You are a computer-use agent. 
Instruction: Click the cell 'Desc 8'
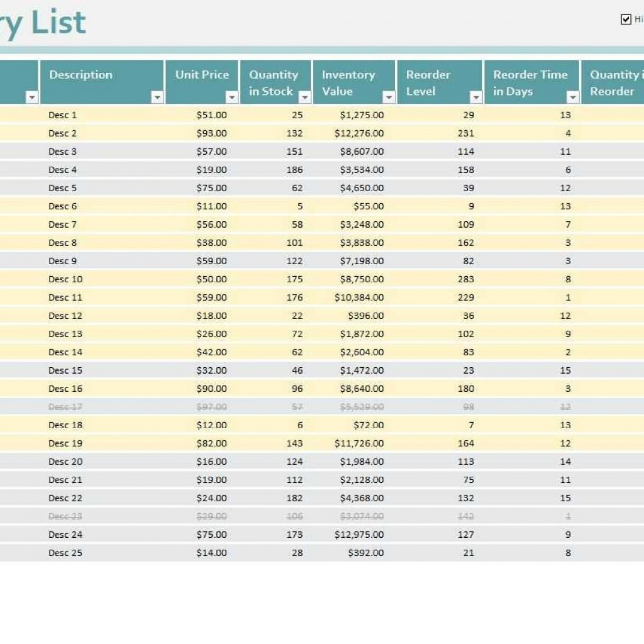tap(62, 243)
